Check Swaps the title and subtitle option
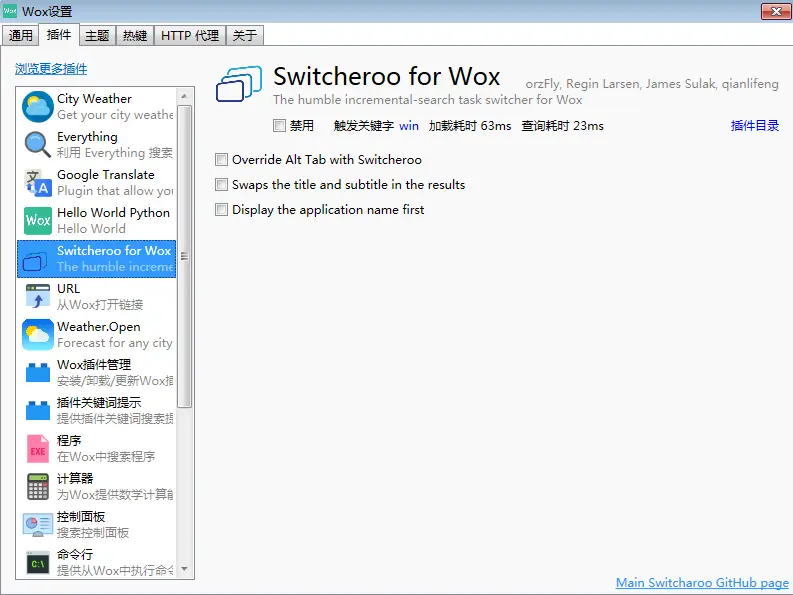This screenshot has height=595, width=793. pyautogui.click(x=222, y=185)
